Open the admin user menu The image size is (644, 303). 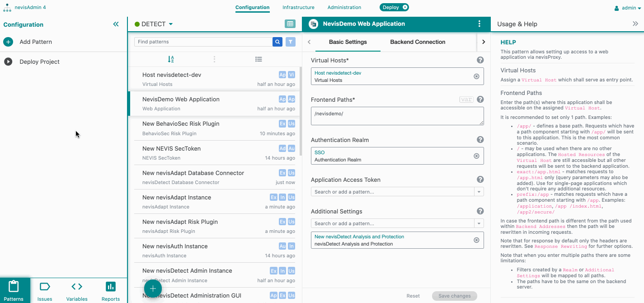coord(628,8)
